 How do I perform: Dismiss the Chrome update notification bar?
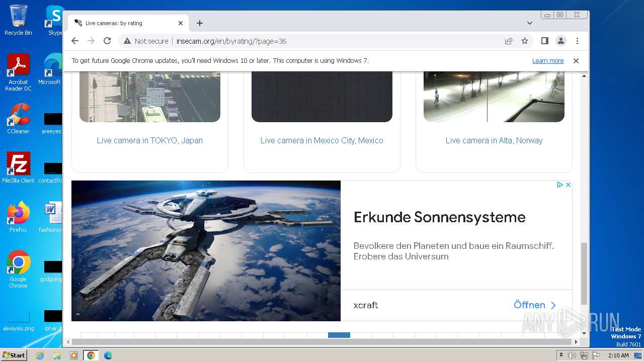coord(576,61)
